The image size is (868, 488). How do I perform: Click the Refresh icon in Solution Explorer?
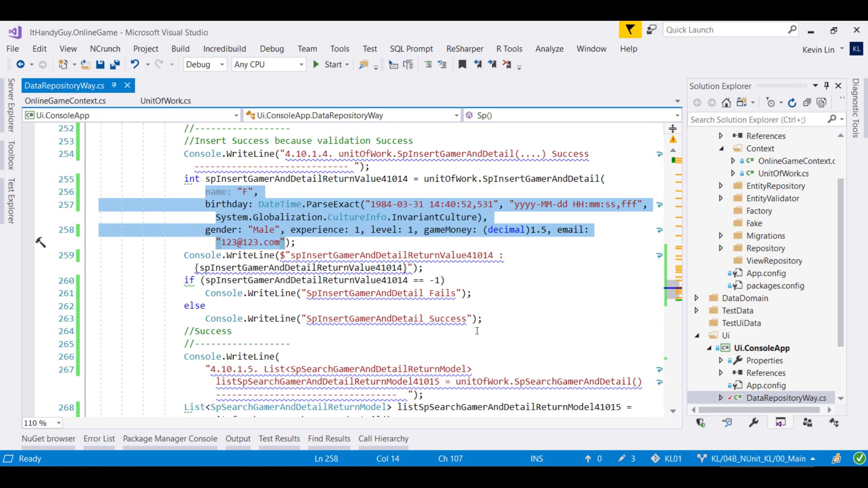792,103
